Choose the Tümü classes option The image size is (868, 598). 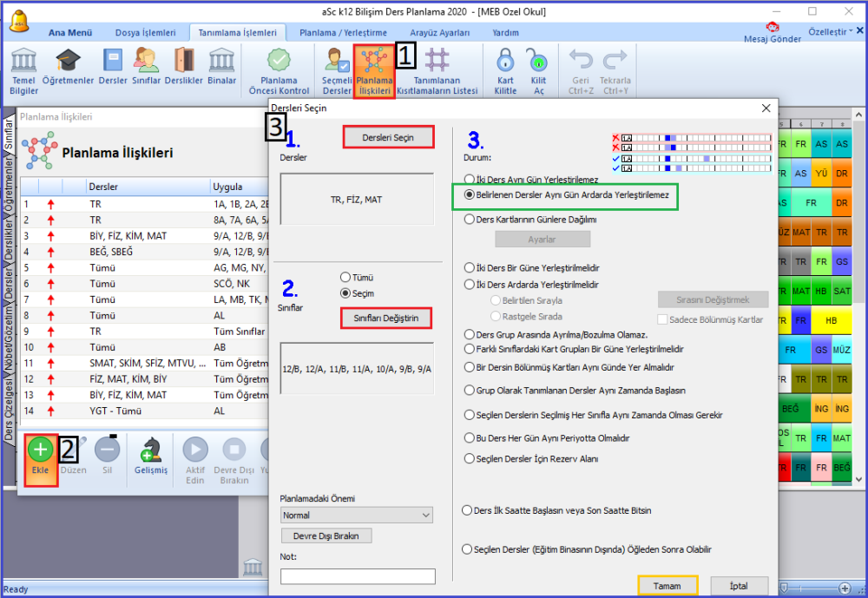click(x=345, y=278)
